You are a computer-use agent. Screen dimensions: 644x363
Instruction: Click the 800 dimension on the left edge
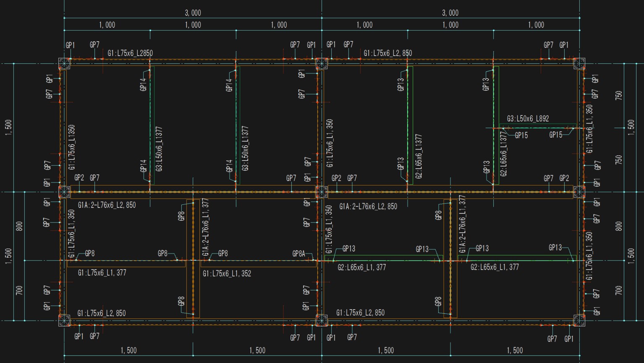[19, 226]
